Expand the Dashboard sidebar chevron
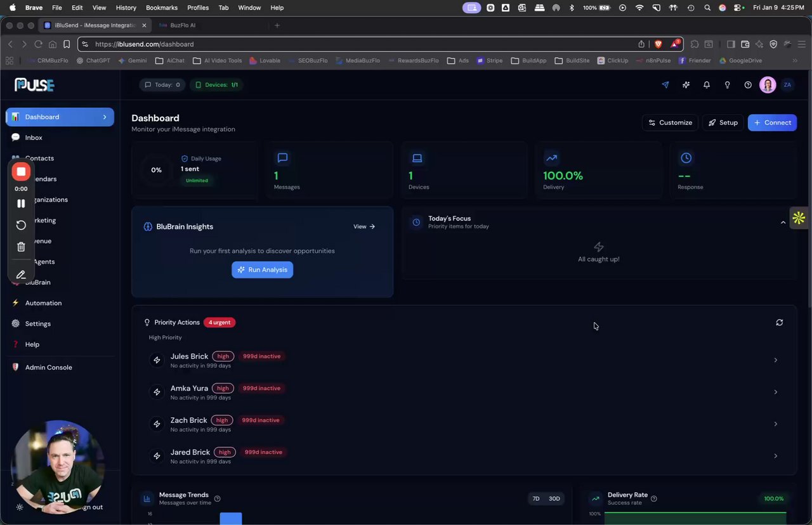The image size is (812, 525). (x=105, y=117)
